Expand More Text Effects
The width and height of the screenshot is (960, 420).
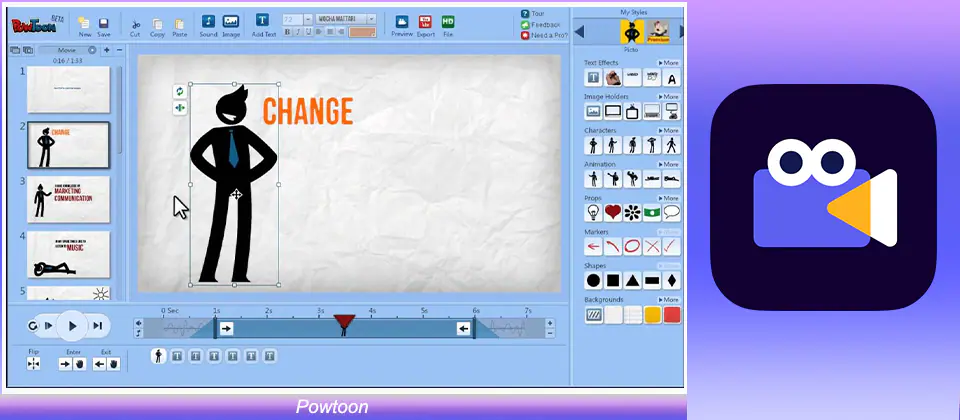tap(669, 63)
